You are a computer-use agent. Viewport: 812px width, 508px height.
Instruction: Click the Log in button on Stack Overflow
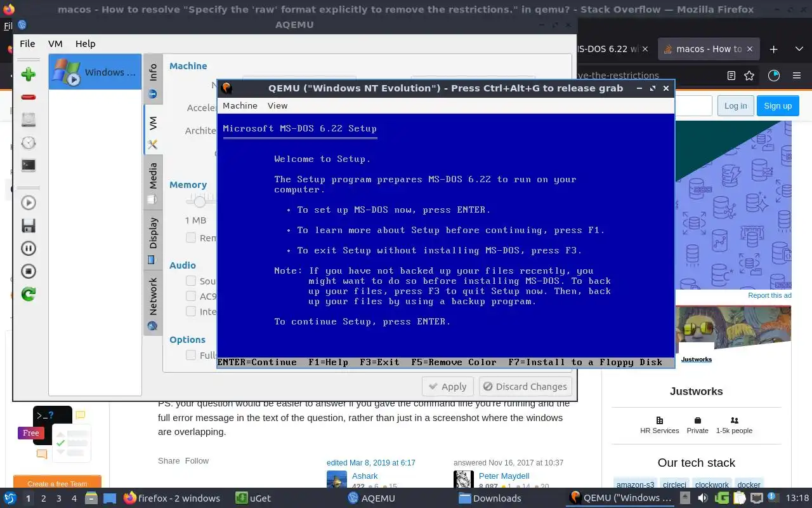click(x=735, y=106)
